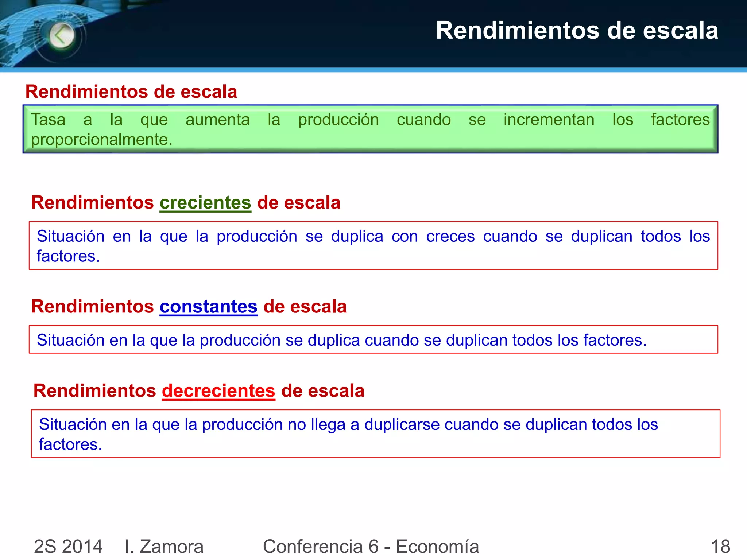Click 'Conferencia 6 - Economía' footer label
The height and width of the screenshot is (560, 747).
(371, 546)
